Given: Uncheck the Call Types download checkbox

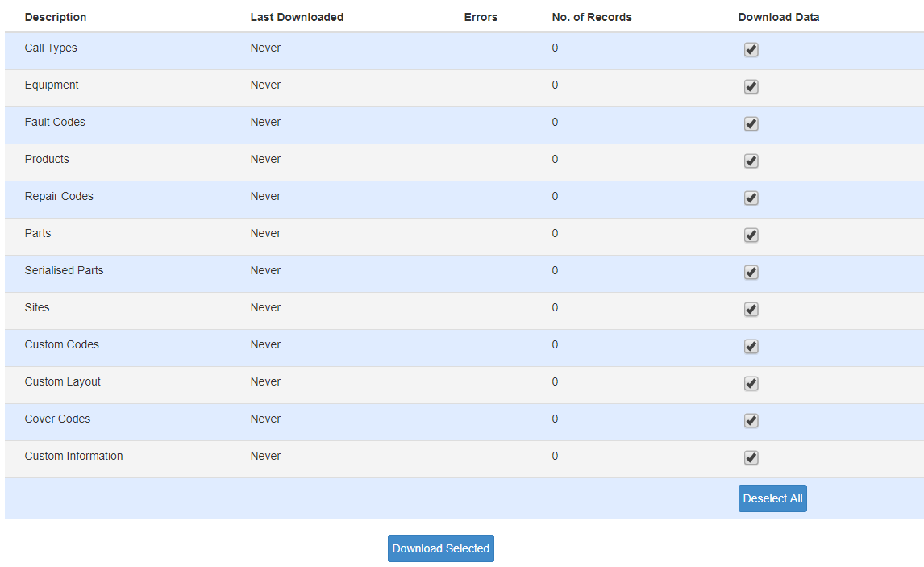Looking at the screenshot, I should 751,50.
